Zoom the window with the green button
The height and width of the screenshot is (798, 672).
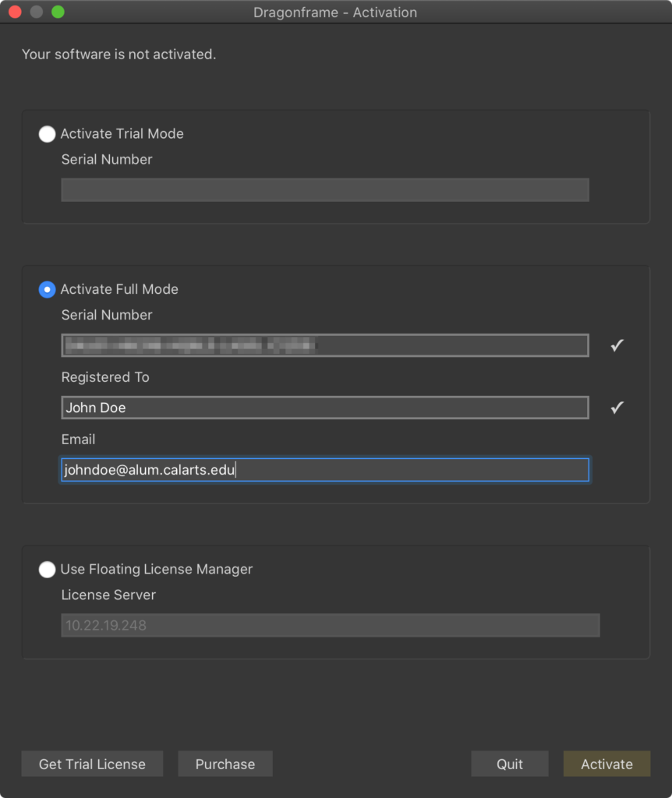(x=58, y=12)
